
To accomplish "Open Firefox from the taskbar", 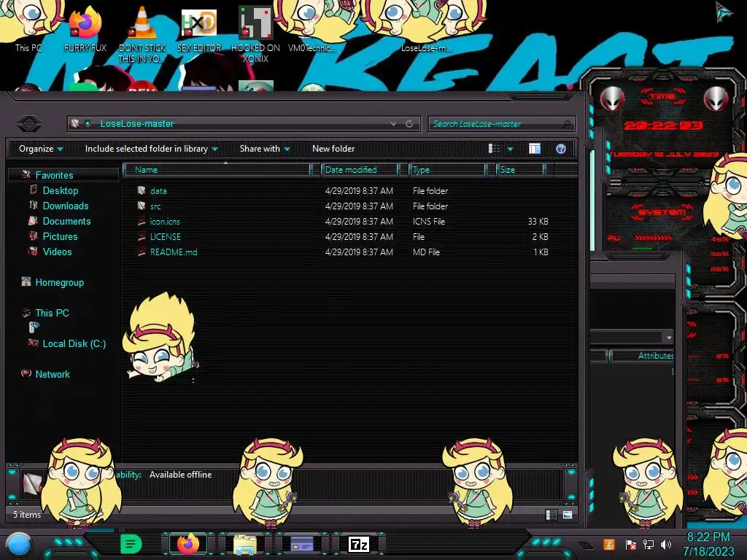I will [x=188, y=544].
